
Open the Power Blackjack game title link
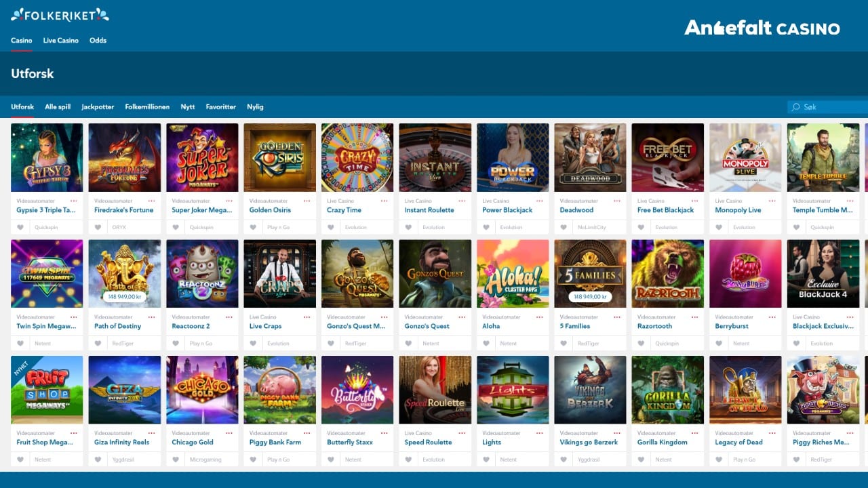(x=507, y=210)
